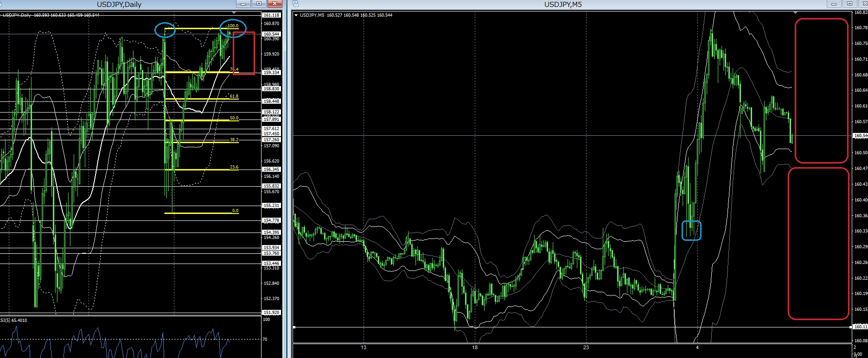Viewport: 868px width, 358px height.
Task: Click the 160.11 horizontal line price tag in M5
Action: click(x=861, y=327)
